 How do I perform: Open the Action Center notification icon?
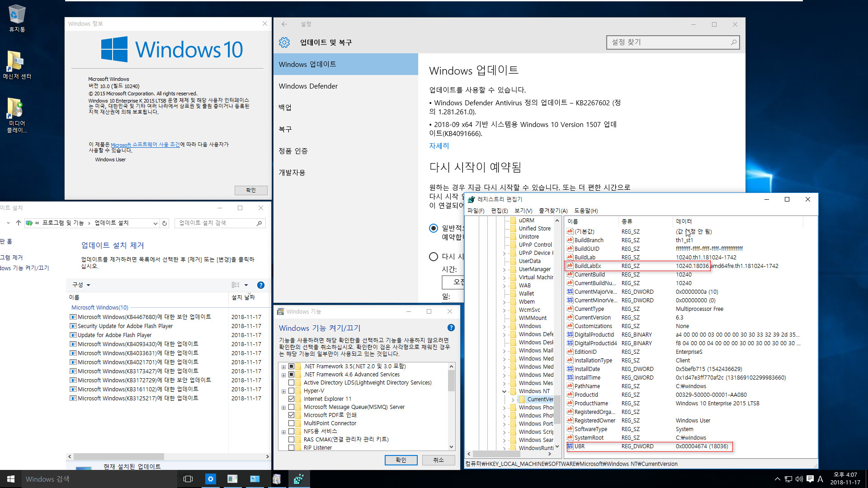810,479
